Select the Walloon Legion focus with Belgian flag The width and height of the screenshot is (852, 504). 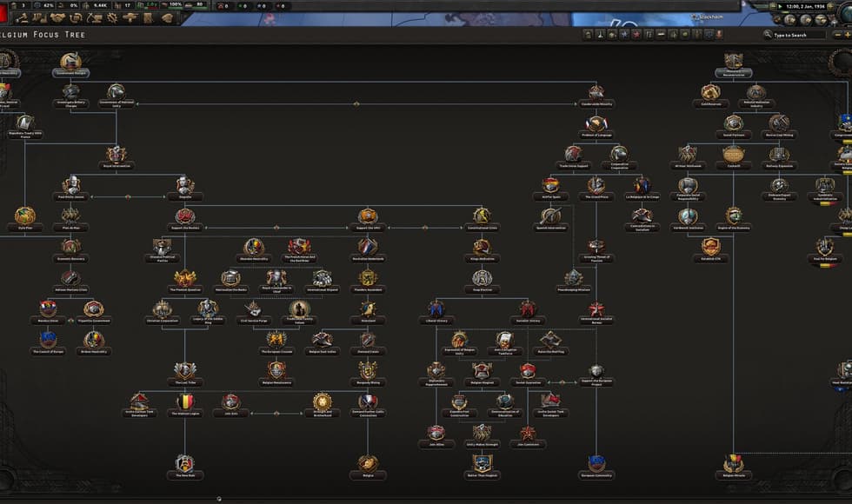184,405
